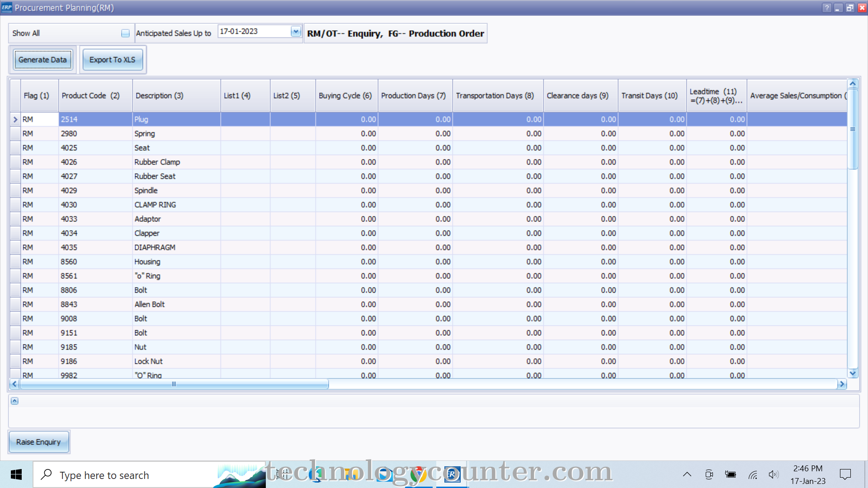The height and width of the screenshot is (488, 868).
Task: Click the Export To XLS button
Action: click(x=113, y=59)
